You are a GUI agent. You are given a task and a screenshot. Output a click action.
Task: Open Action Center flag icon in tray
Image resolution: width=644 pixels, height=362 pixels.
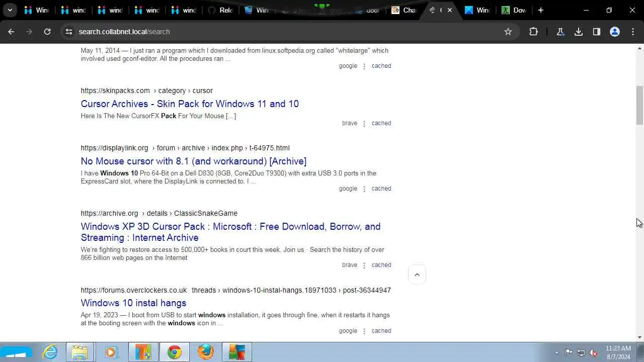click(x=569, y=352)
